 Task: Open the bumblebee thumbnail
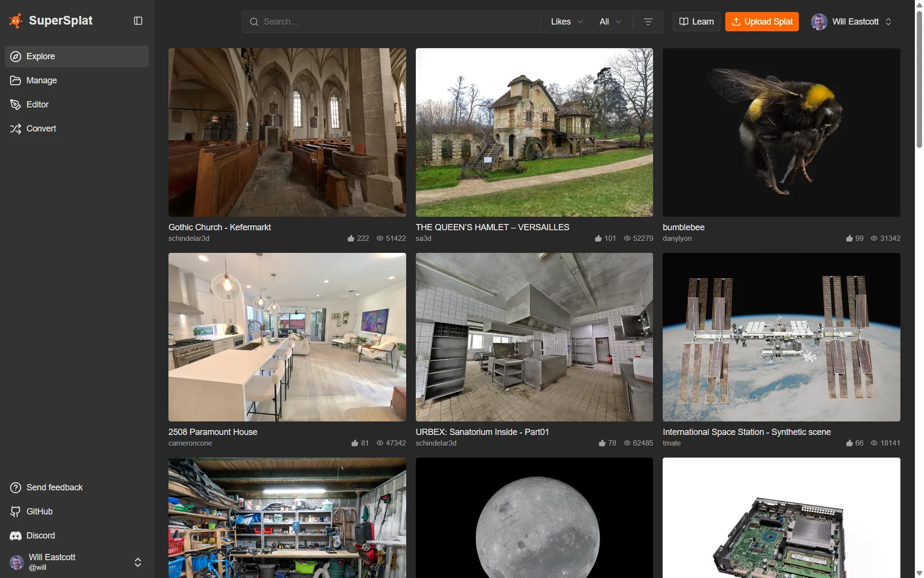pyautogui.click(x=782, y=132)
